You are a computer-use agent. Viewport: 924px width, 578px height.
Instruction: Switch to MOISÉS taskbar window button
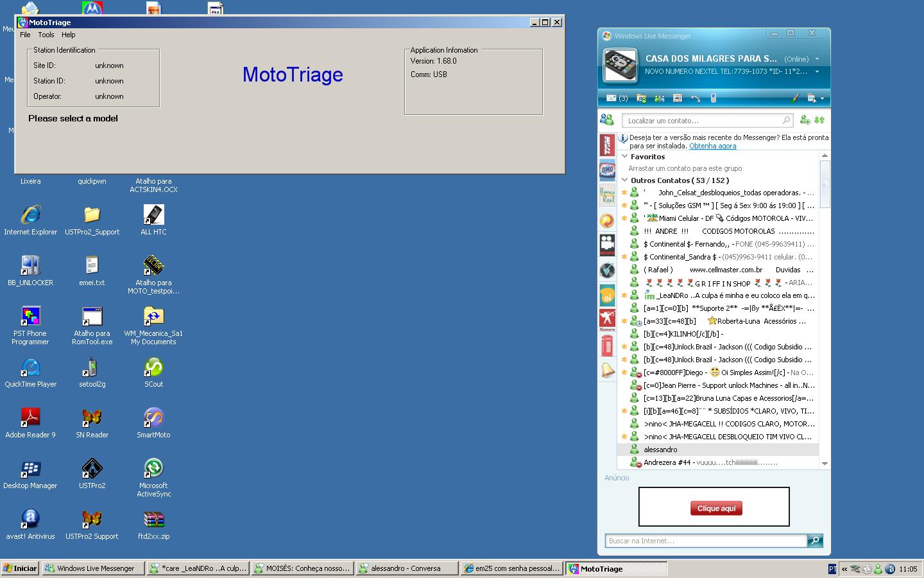click(x=302, y=568)
